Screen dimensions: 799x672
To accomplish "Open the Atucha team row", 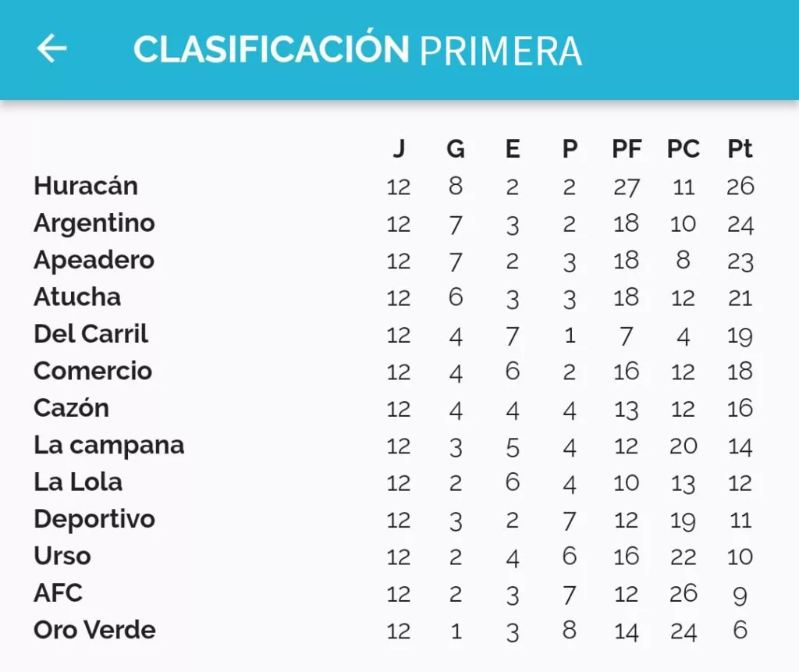I will (393, 297).
